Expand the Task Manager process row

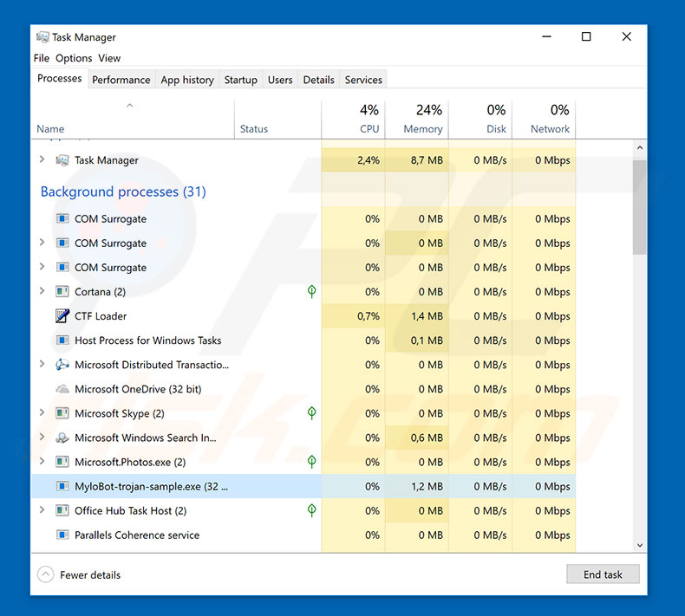click(x=42, y=159)
